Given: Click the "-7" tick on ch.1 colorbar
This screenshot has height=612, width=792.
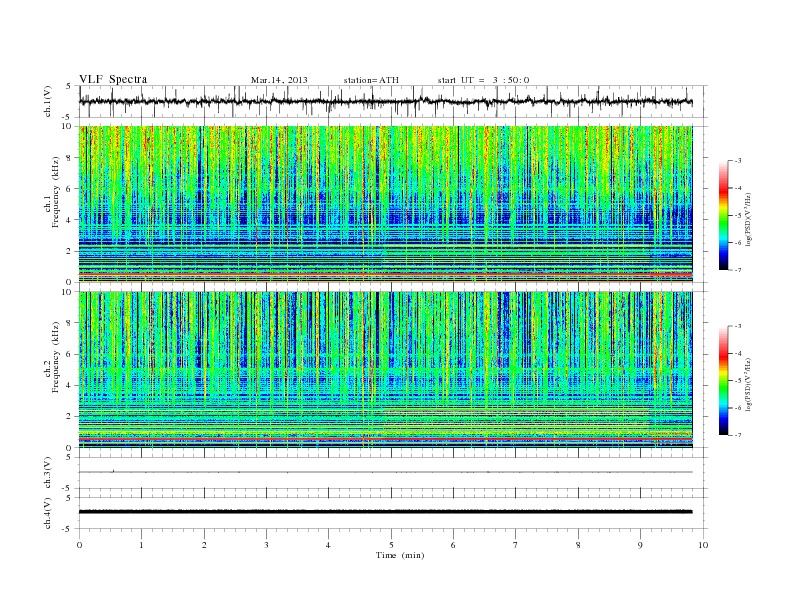Looking at the screenshot, I should click(x=738, y=271).
